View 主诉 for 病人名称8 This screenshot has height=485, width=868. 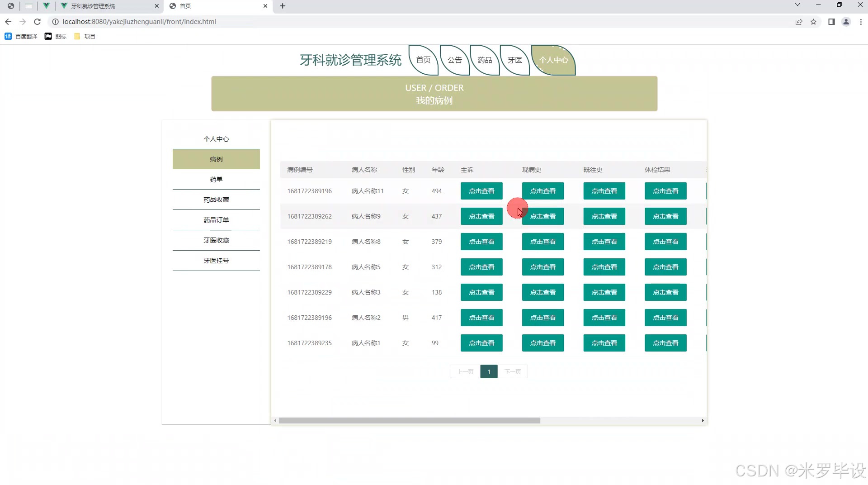[481, 242]
